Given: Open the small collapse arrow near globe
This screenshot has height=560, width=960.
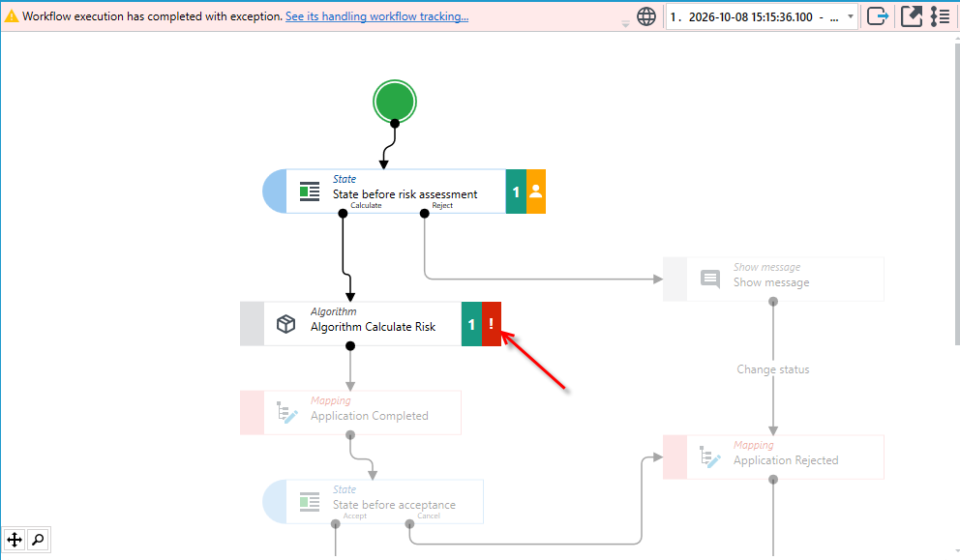Looking at the screenshot, I should click(x=625, y=24).
